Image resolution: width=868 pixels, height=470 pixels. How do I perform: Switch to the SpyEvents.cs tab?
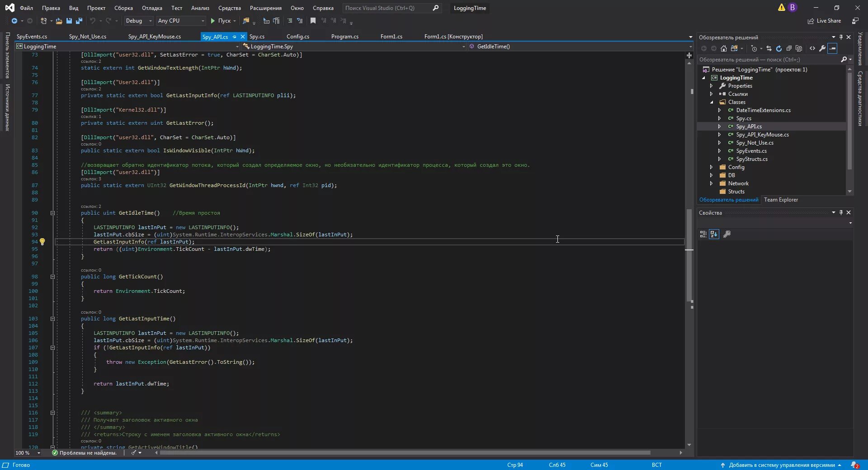[32, 37]
